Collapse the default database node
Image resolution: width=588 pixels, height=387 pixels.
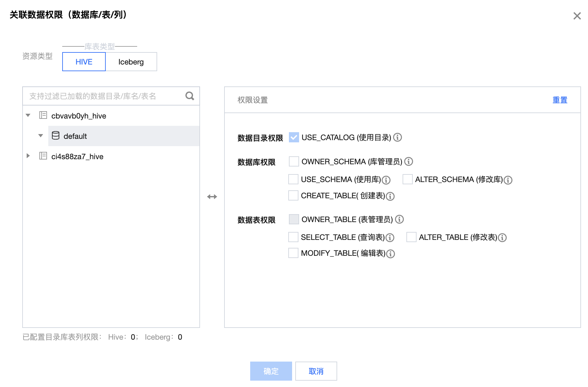click(x=41, y=136)
